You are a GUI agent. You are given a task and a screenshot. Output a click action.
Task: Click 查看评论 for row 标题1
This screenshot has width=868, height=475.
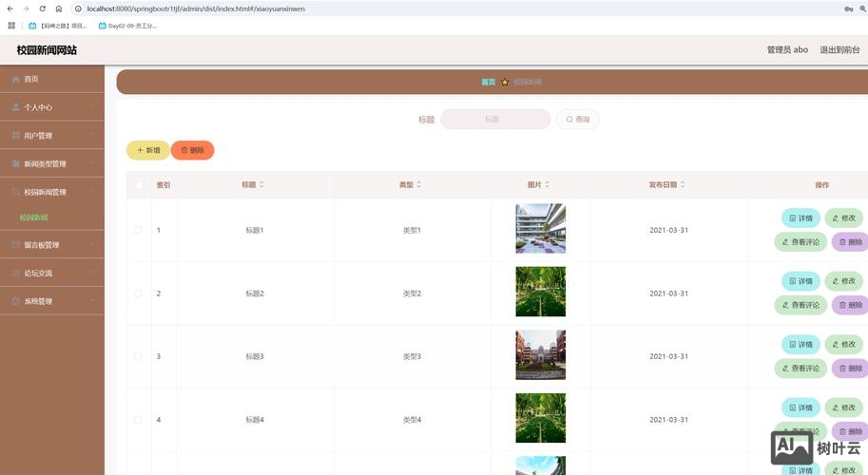click(x=800, y=241)
